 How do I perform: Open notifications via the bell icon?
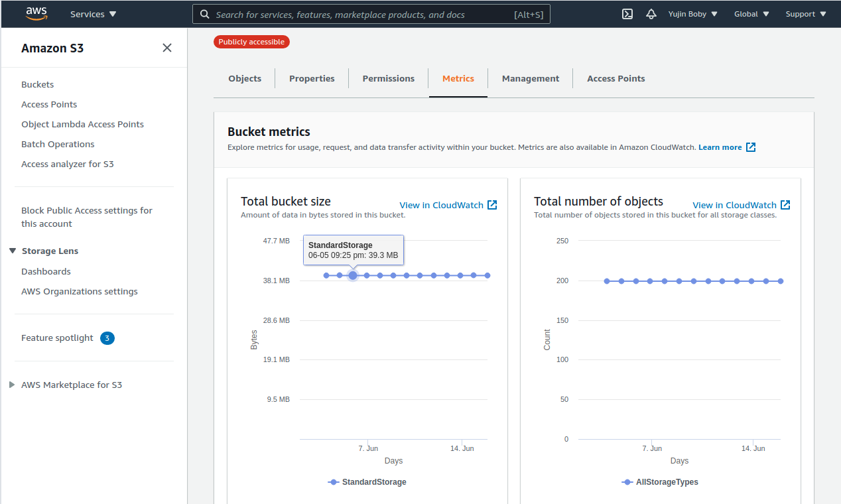[651, 13]
